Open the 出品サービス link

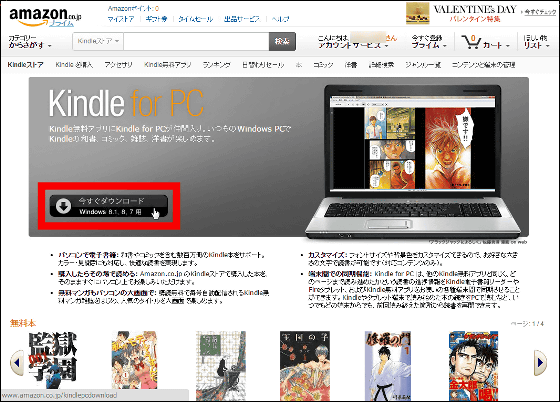coord(242,19)
